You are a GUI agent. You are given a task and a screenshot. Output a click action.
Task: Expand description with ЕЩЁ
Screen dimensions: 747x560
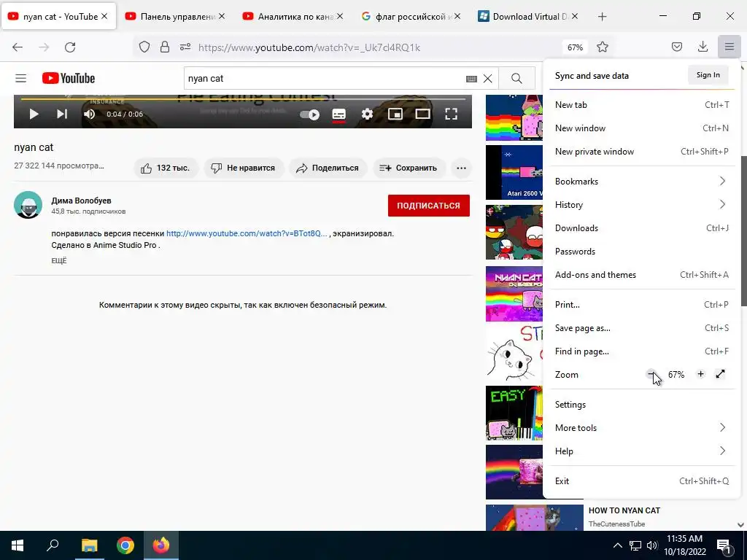59,261
